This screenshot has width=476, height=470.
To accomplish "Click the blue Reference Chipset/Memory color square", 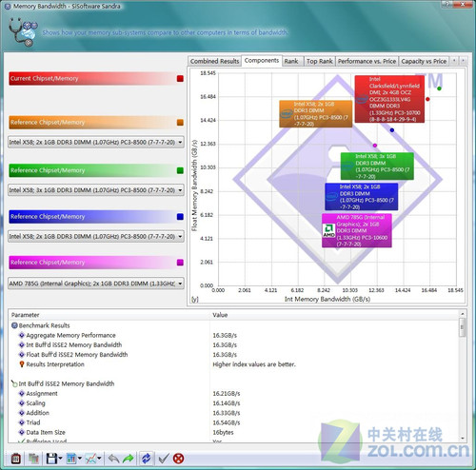I will (x=180, y=217).
